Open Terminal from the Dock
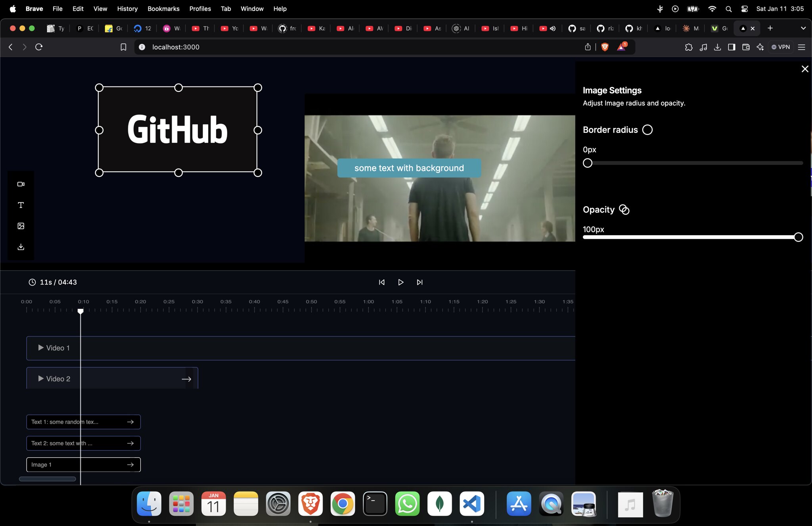Screen dimensions: 812x526 [375, 504]
